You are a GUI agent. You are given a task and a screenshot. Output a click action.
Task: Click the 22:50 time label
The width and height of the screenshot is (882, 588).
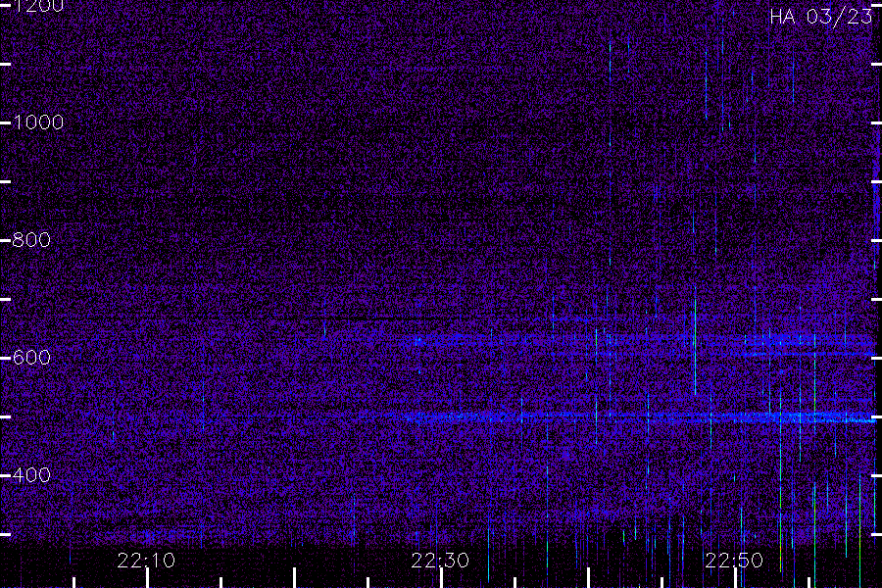tap(734, 561)
